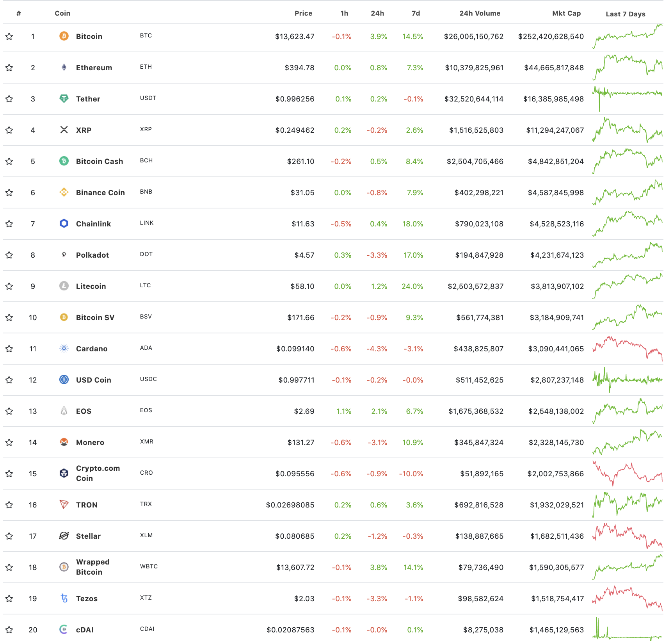Open Stellar's red 7-day sparkline chart
672x641 pixels.
point(628,536)
